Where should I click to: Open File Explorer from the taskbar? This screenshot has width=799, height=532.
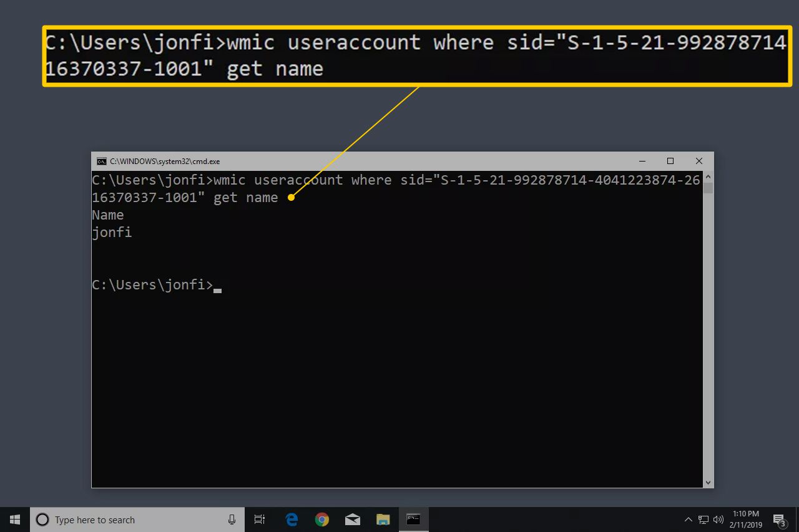[383, 520]
